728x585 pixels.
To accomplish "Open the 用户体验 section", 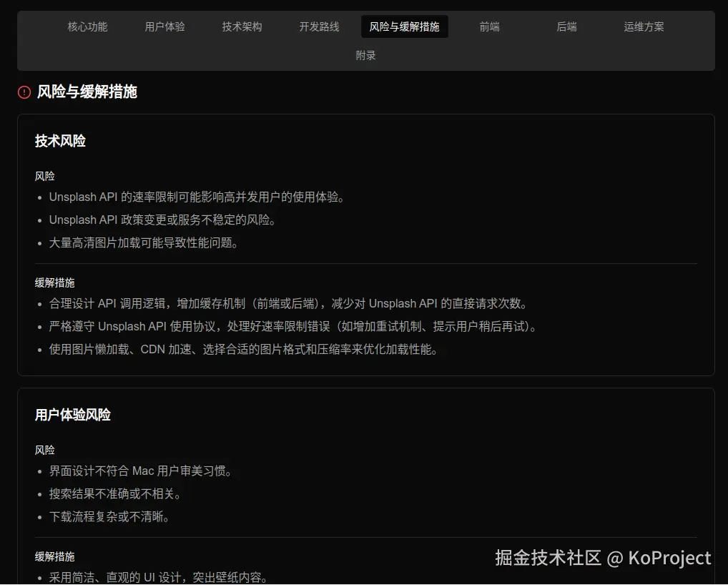I will 164,26.
